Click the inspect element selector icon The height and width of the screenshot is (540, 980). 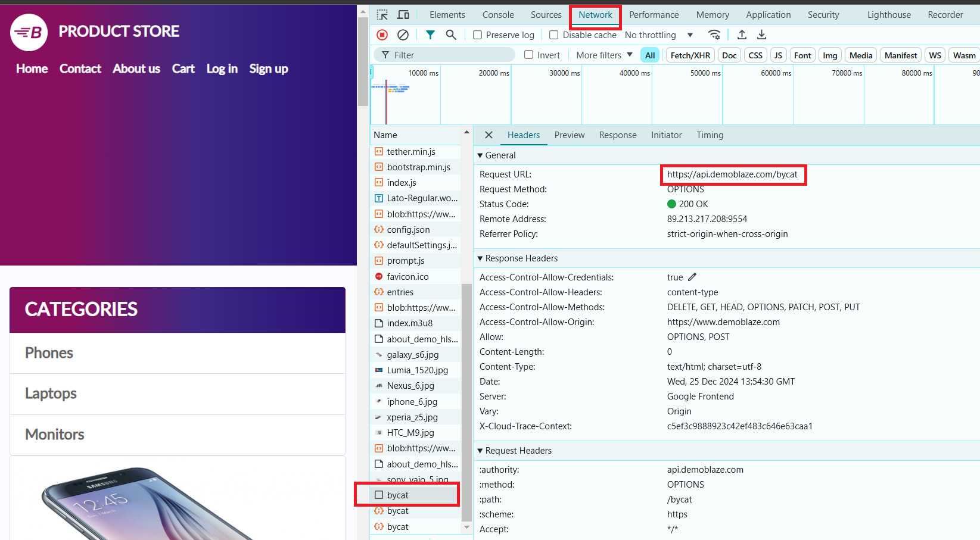click(x=382, y=15)
